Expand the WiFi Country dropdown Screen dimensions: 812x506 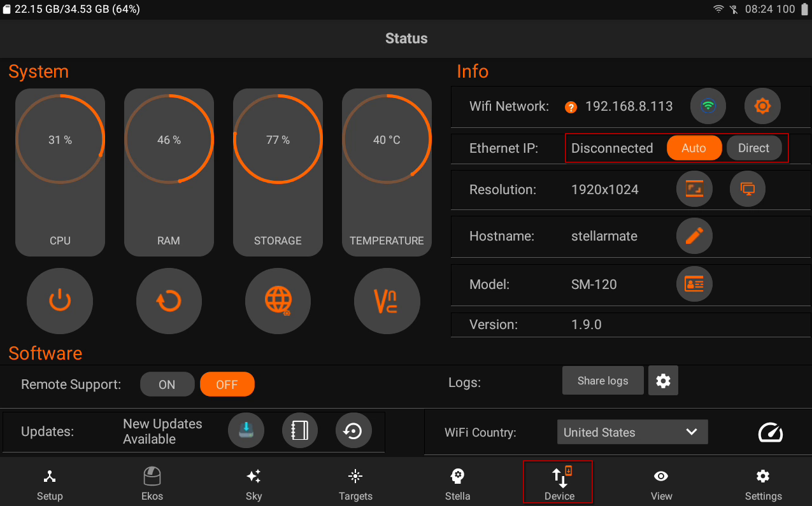coord(632,432)
